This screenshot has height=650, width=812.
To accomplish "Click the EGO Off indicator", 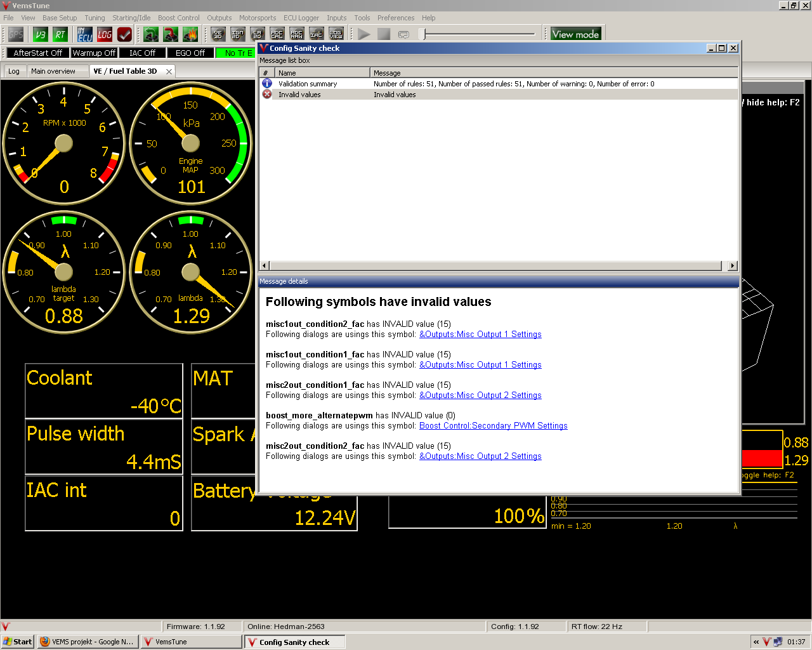I will 190,53.
